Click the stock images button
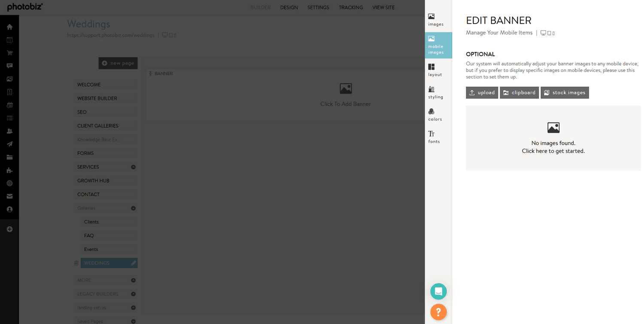644x324 pixels. [x=565, y=93]
